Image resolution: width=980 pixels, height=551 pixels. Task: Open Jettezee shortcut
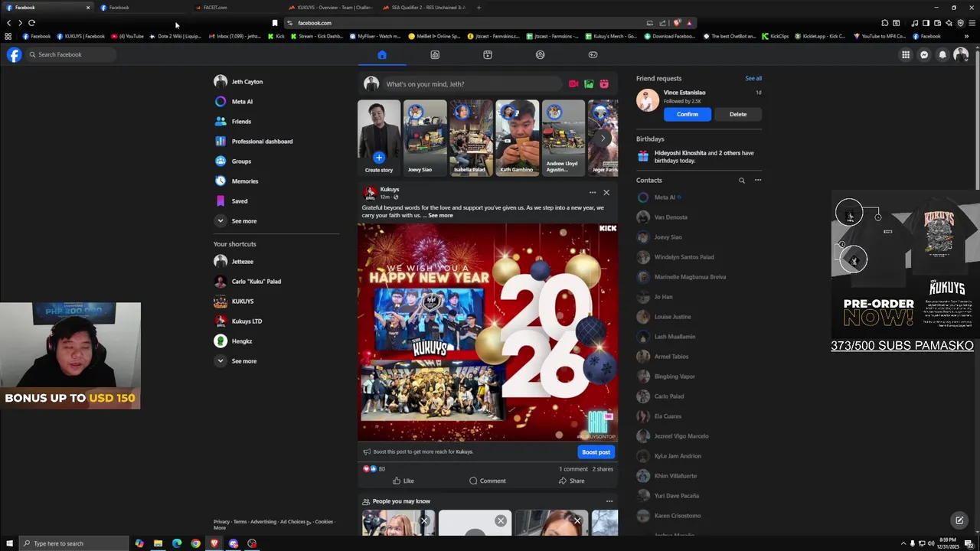coord(276,262)
